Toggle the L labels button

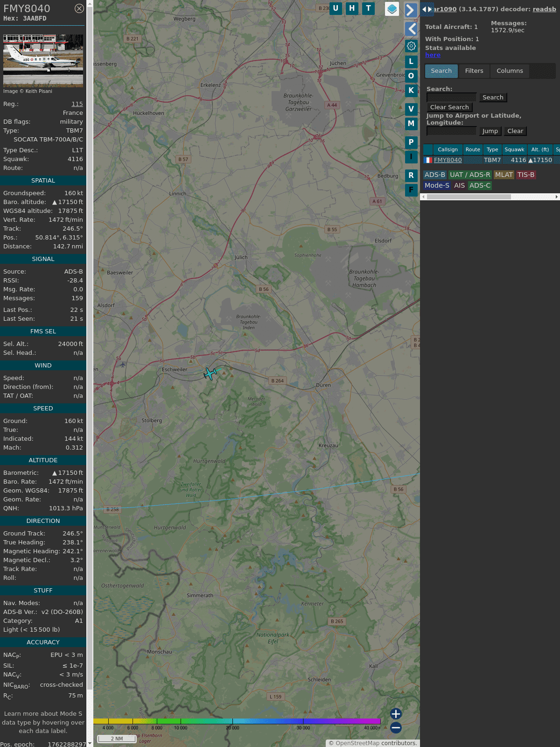(411, 62)
